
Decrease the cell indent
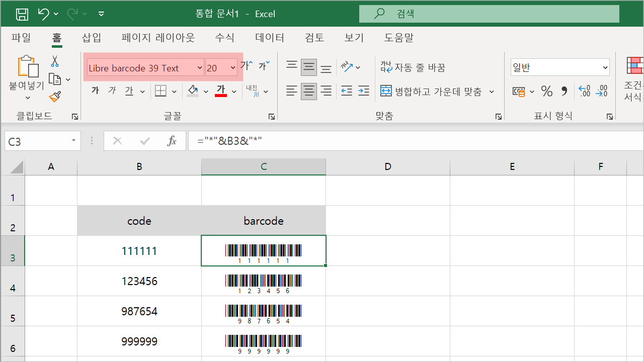tap(347, 91)
